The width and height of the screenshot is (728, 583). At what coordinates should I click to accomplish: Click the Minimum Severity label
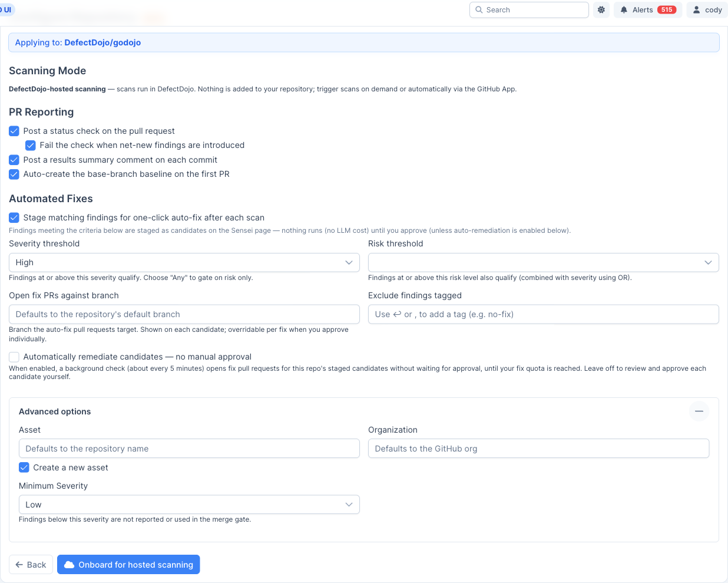[x=53, y=486]
